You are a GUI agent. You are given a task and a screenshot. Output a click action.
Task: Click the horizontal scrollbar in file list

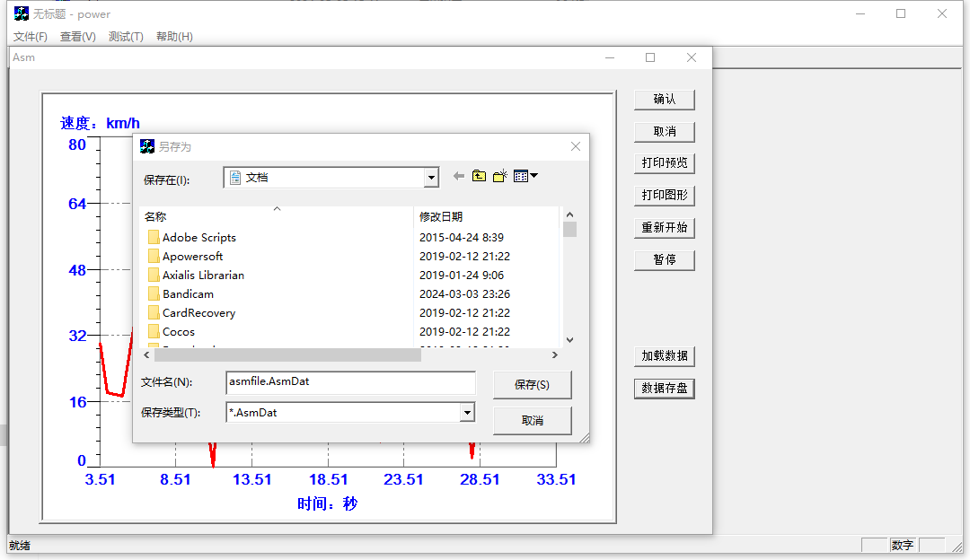(287, 355)
